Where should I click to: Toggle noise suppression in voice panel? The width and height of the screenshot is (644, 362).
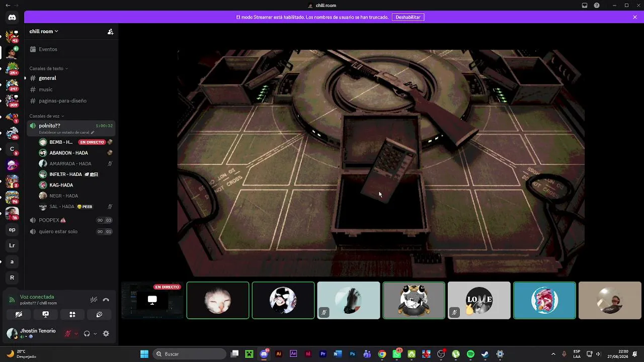click(x=94, y=300)
